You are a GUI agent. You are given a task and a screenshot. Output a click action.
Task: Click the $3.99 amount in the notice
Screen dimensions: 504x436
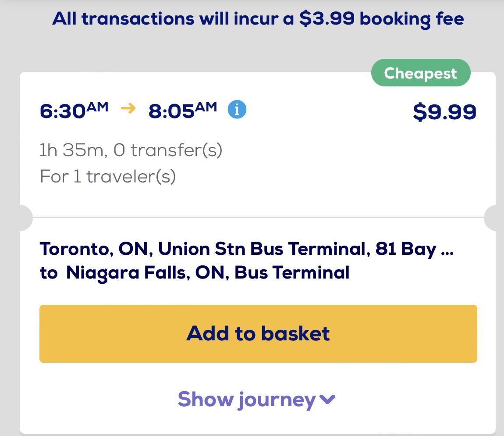tap(327, 19)
